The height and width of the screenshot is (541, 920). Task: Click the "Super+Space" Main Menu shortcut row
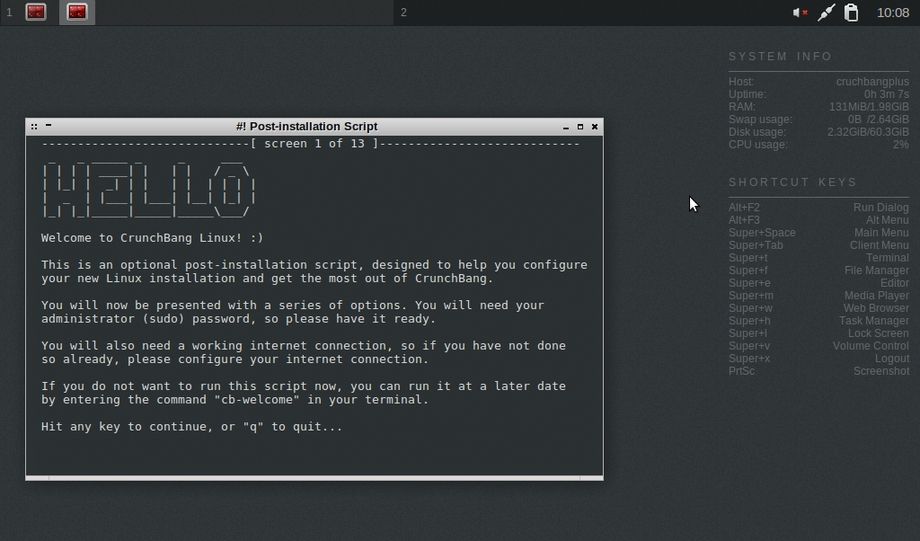818,232
